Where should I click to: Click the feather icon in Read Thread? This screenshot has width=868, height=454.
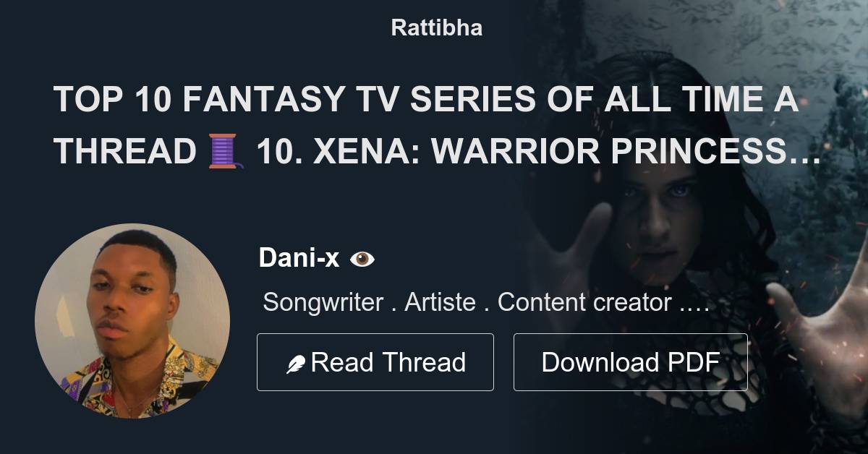[x=295, y=363]
